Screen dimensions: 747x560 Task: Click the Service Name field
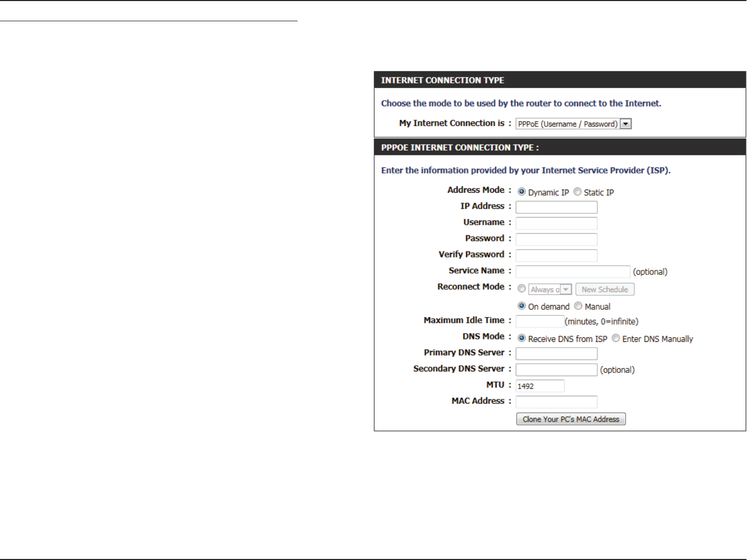coord(573,272)
